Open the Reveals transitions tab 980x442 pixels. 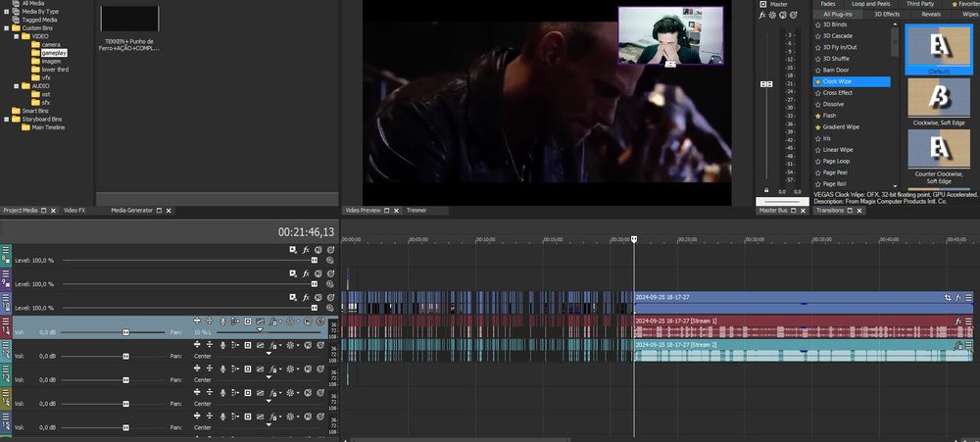pos(931,14)
